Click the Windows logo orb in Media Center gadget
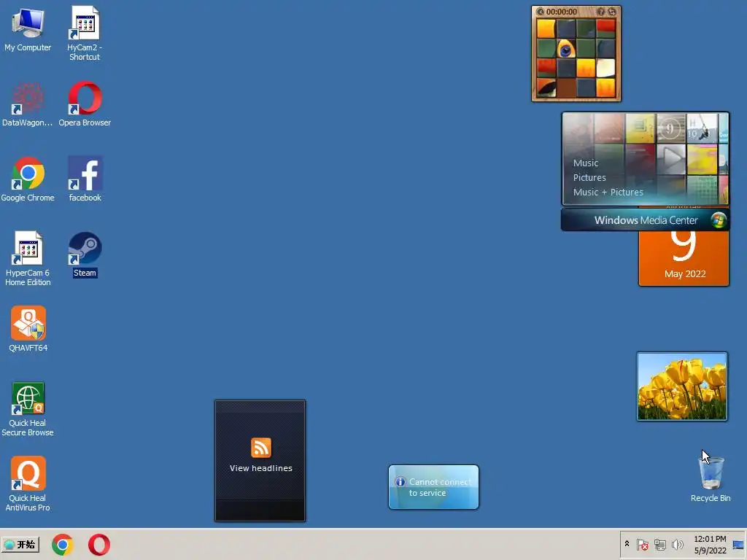Viewport: 747px width, 560px height. 718,220
